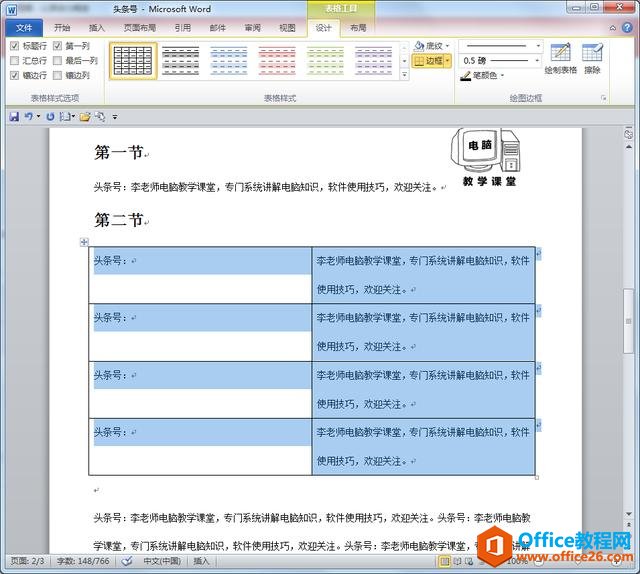Switch to the 插入 (Insert) tab
This screenshot has height=574, width=640.
pos(97,28)
